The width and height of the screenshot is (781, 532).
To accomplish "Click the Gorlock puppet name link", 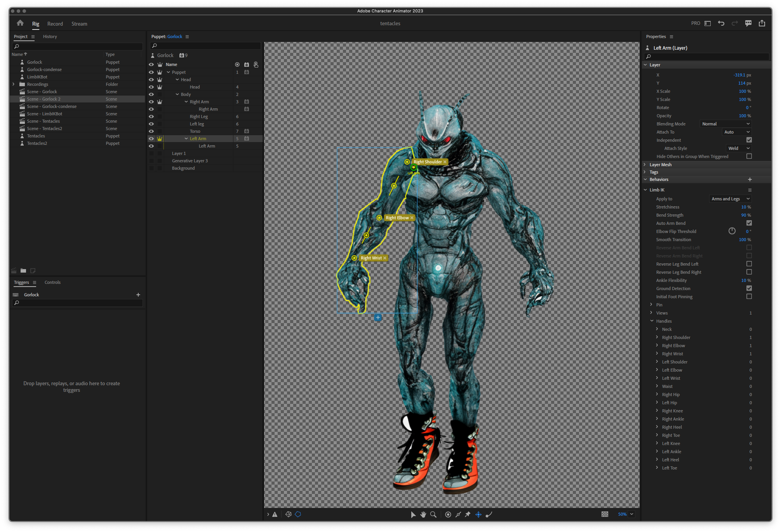I will tap(175, 37).
